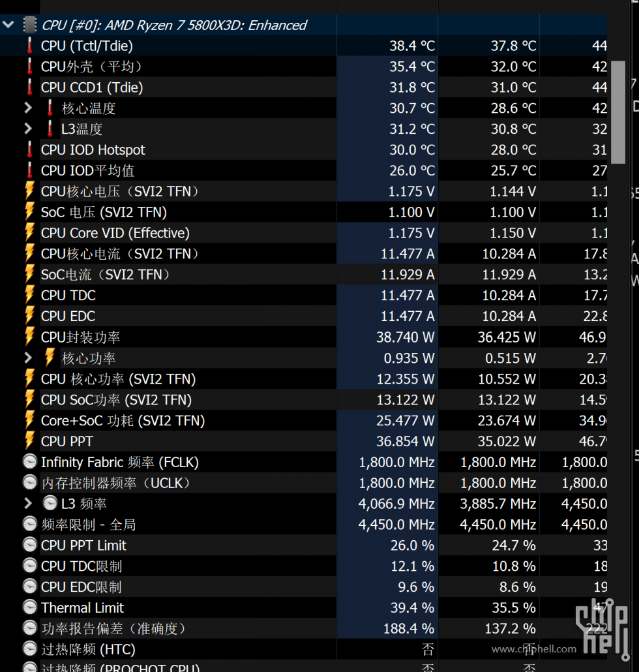Select the SoC 电压 (SVI2 TFN) label

104,212
